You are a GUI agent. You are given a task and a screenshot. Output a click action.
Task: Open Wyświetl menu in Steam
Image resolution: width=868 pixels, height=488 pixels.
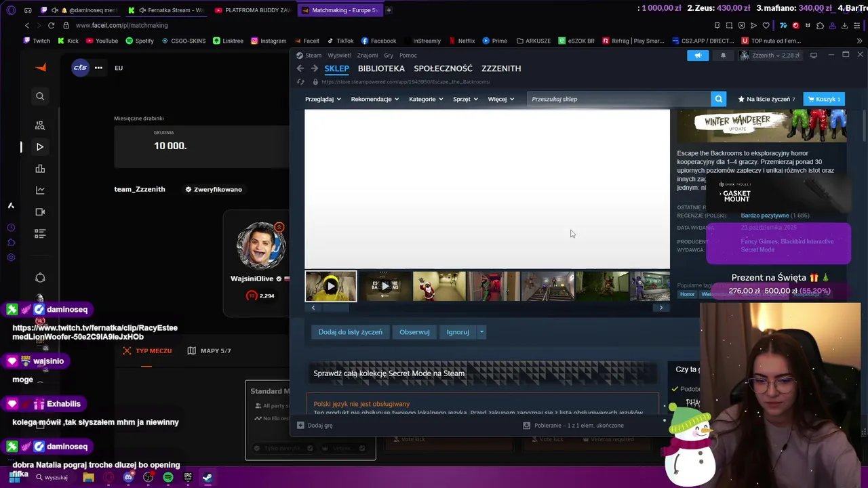click(339, 56)
